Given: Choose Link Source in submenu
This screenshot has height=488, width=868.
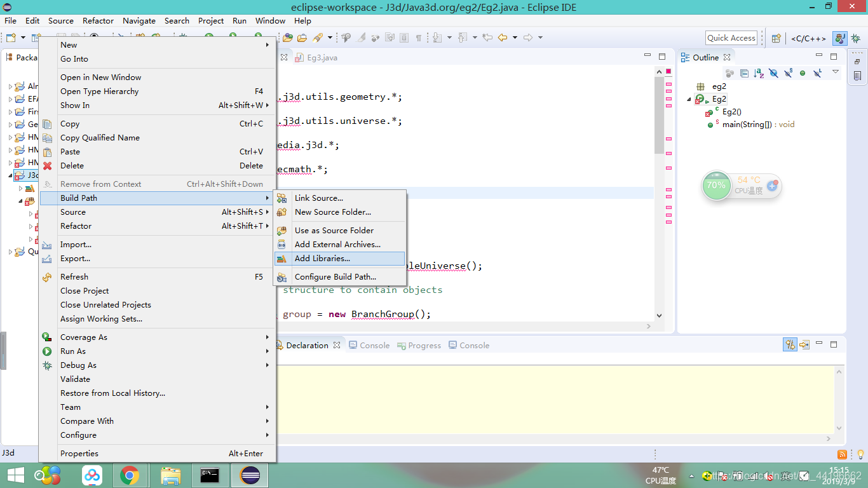Looking at the screenshot, I should click(339, 198).
